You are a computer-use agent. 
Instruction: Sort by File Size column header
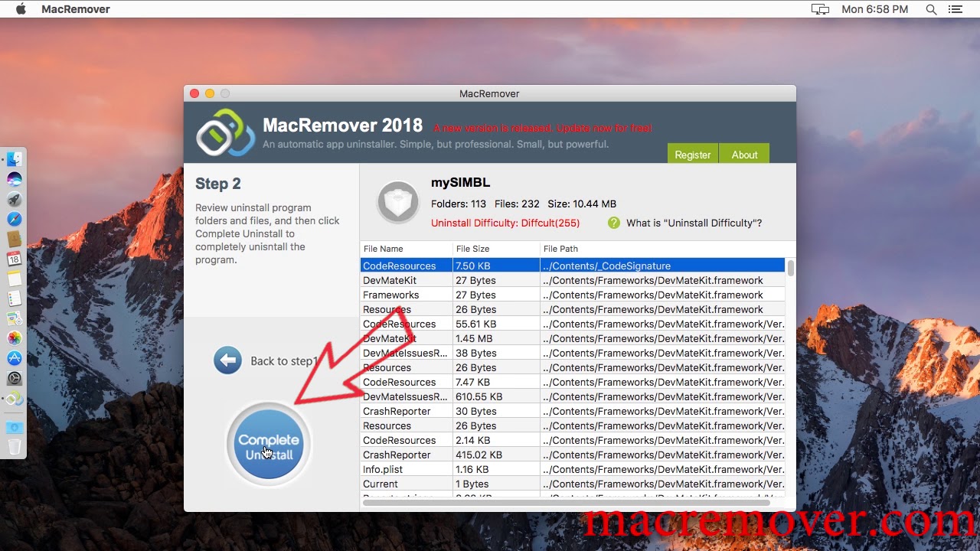(496, 249)
